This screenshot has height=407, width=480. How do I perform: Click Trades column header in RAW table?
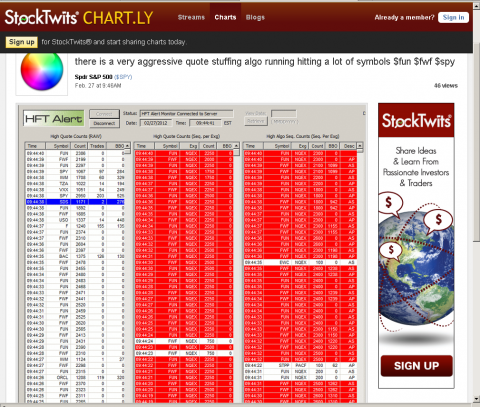click(x=97, y=146)
